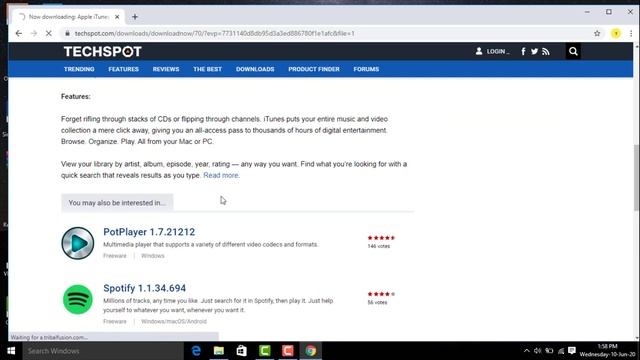This screenshot has height=360, width=640.
Task: Select the Now downloading Apple iTunes tab
Action: point(68,17)
